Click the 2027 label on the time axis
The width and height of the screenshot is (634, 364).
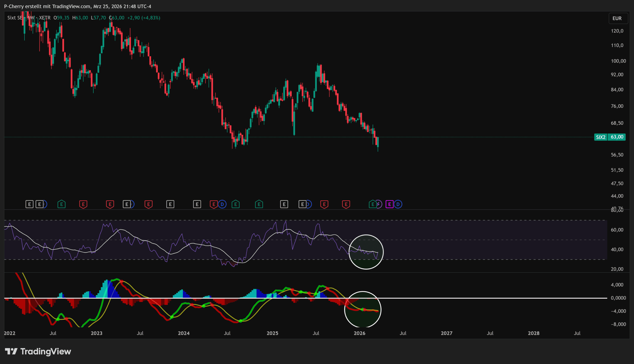point(447,333)
